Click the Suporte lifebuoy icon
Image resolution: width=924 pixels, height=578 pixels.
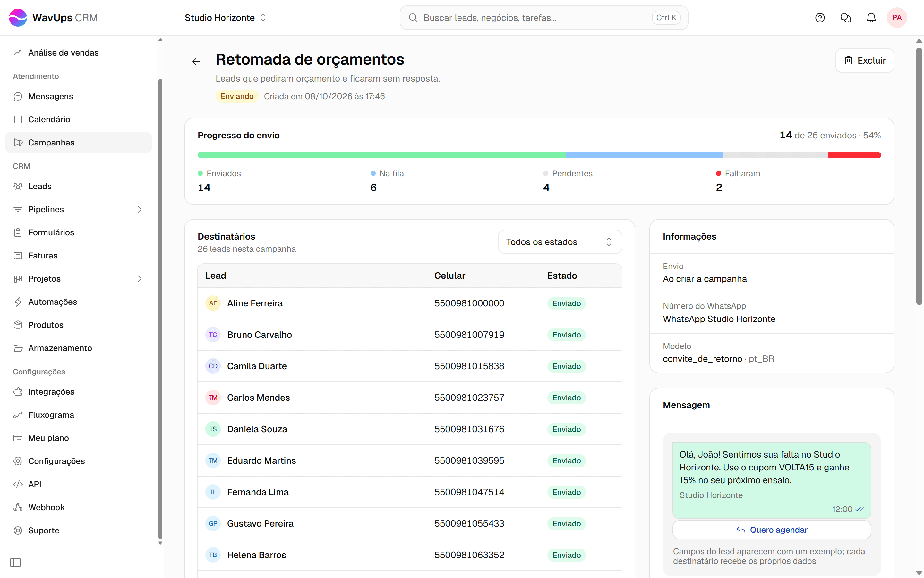pyautogui.click(x=18, y=530)
